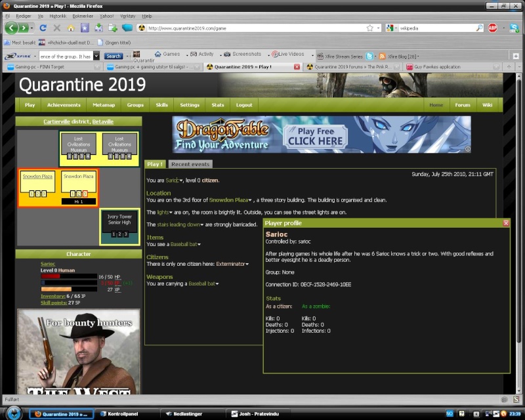Switch to the Recent events tab
Image resolution: width=525 pixels, height=420 pixels.
point(190,164)
